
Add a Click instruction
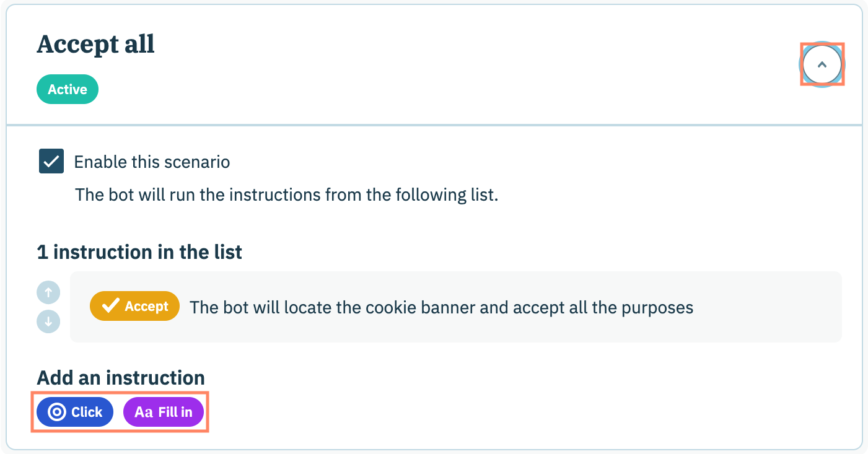click(75, 413)
